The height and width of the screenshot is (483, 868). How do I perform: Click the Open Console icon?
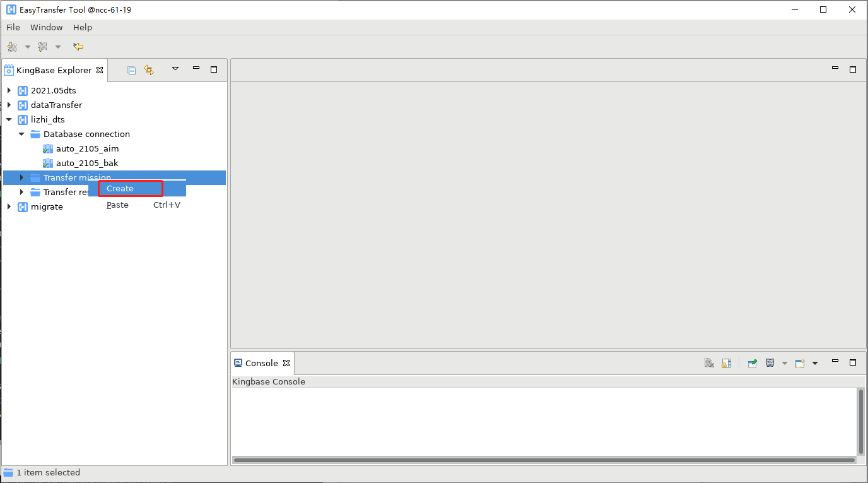click(800, 363)
